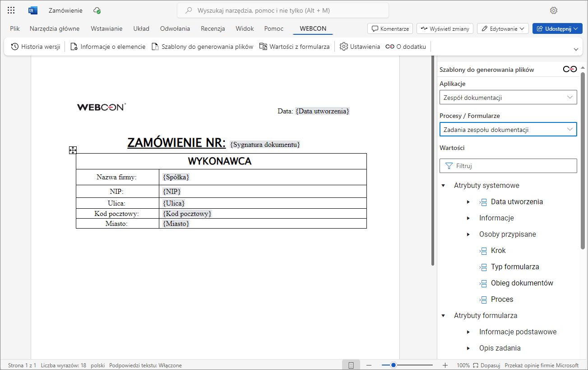The image size is (588, 370).
Task: Show Informacje o elemencie
Action: (108, 47)
